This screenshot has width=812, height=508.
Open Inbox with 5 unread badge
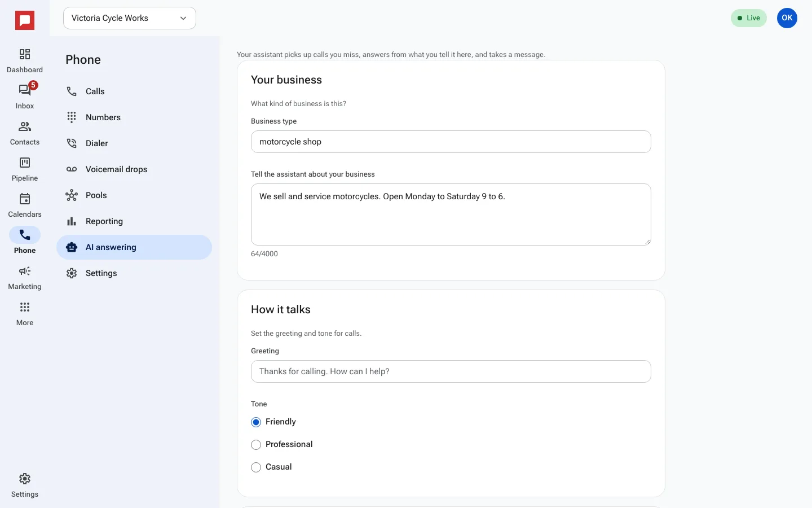25,97
